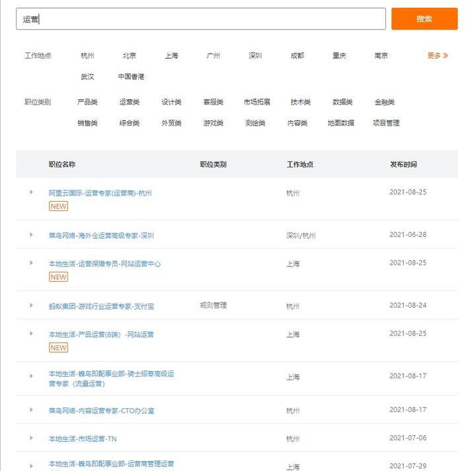Click date 2021-08-24
This screenshot has width=476, height=471.
(x=408, y=306)
